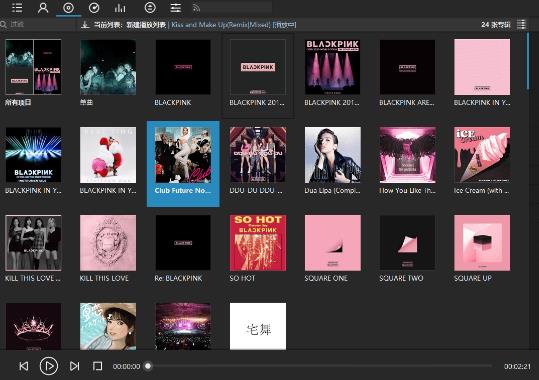Open the sliders settings icon
This screenshot has height=380, width=539.
pyautogui.click(x=176, y=8)
